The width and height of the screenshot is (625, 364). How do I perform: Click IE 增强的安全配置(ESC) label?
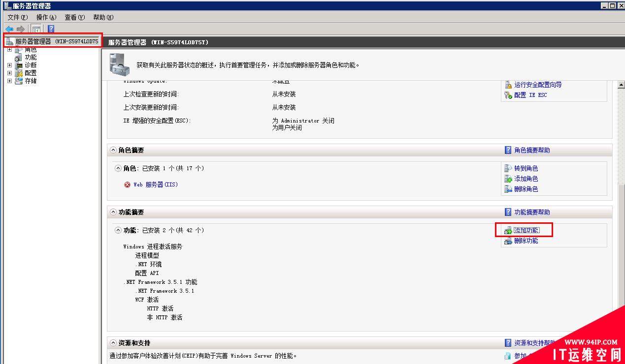pos(157,121)
